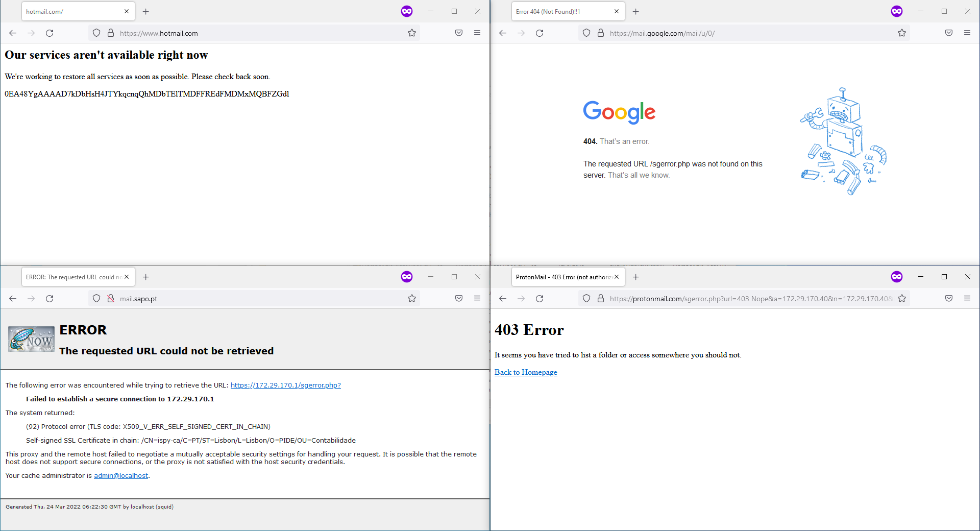Click the "Back to Homepage" link

point(525,372)
